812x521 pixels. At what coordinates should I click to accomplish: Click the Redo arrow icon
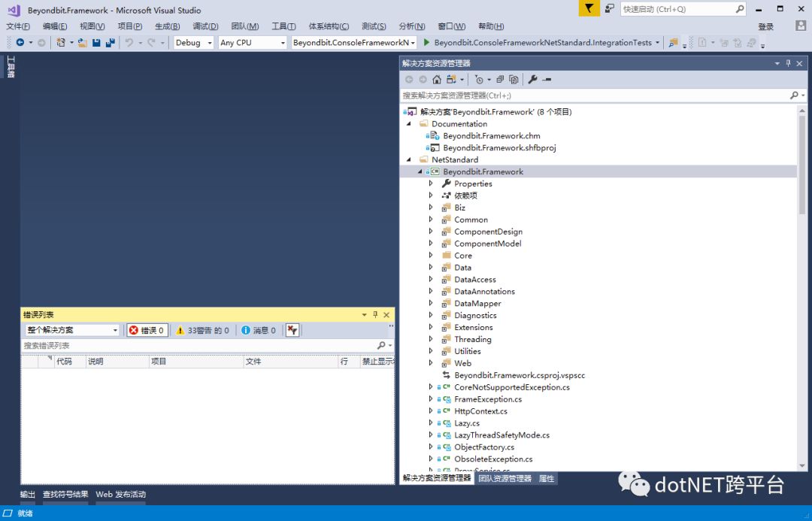tap(150, 42)
